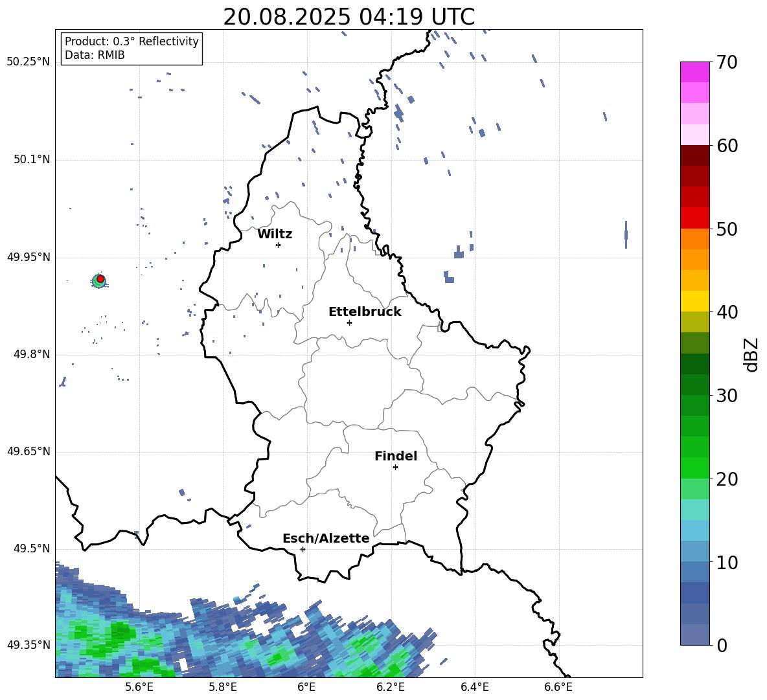The height and width of the screenshot is (700, 767).
Task: Click the dark maroon swatch just below 60 dBZ
Action: click(695, 155)
